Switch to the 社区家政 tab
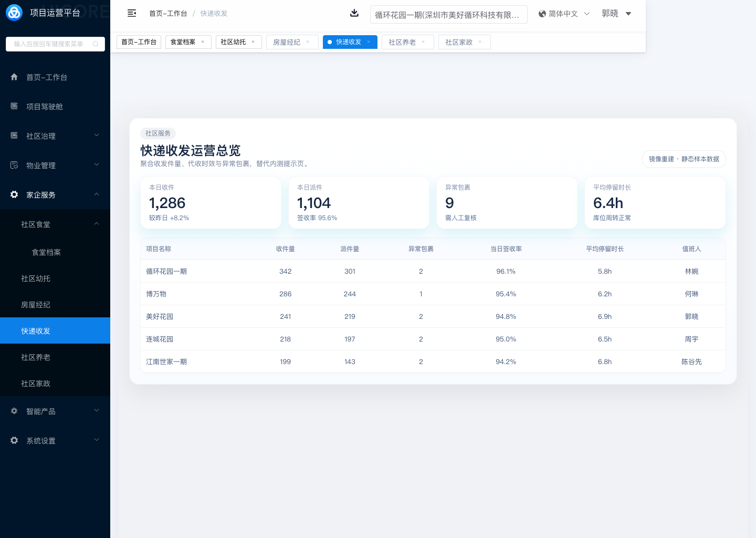This screenshot has height=538, width=756. [458, 42]
